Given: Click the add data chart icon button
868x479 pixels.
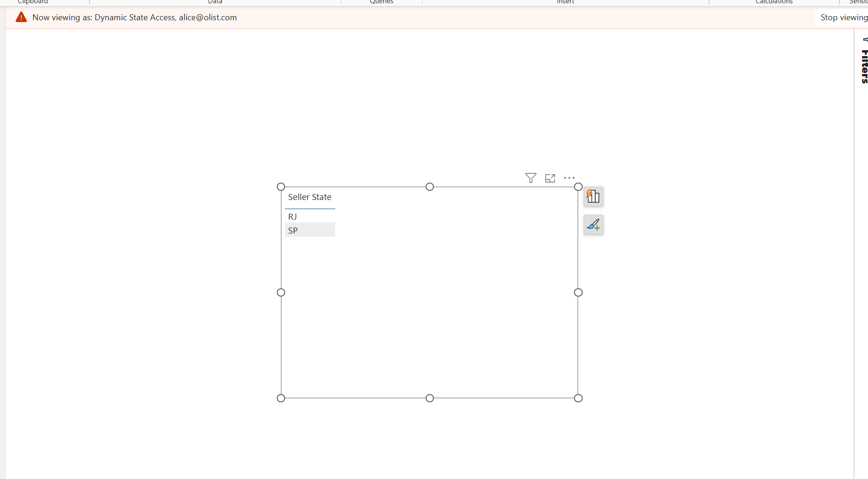Looking at the screenshot, I should tap(593, 197).
